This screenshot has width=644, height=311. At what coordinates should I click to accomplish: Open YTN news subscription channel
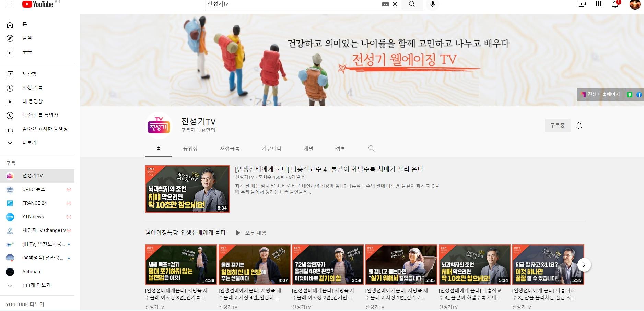tap(37, 217)
